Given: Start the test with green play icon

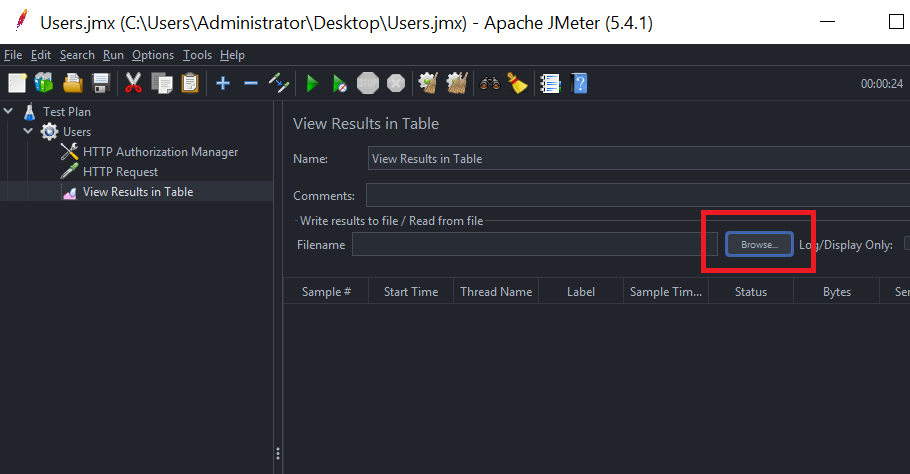Looking at the screenshot, I should point(312,84).
